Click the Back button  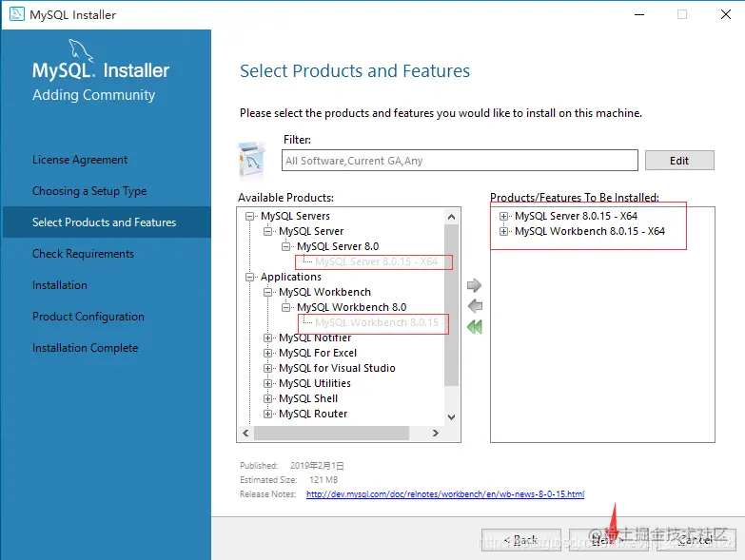[521, 540]
